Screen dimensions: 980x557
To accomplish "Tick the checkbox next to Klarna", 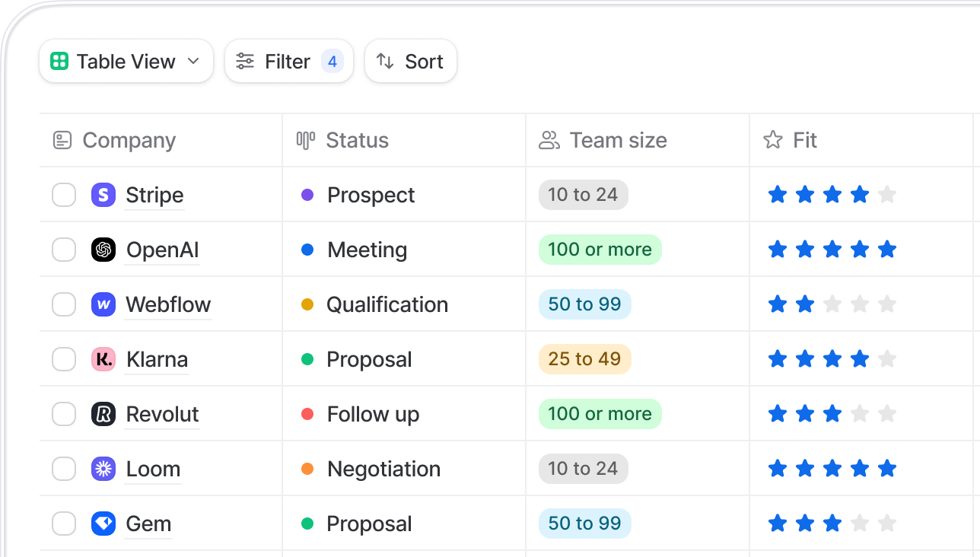I will click(64, 359).
